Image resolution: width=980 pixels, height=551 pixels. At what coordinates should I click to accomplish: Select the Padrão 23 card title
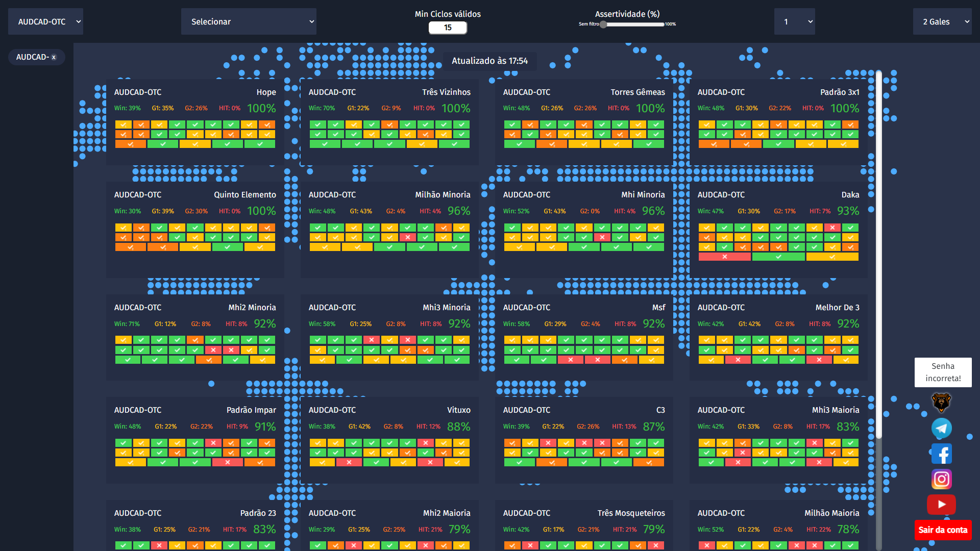click(258, 513)
